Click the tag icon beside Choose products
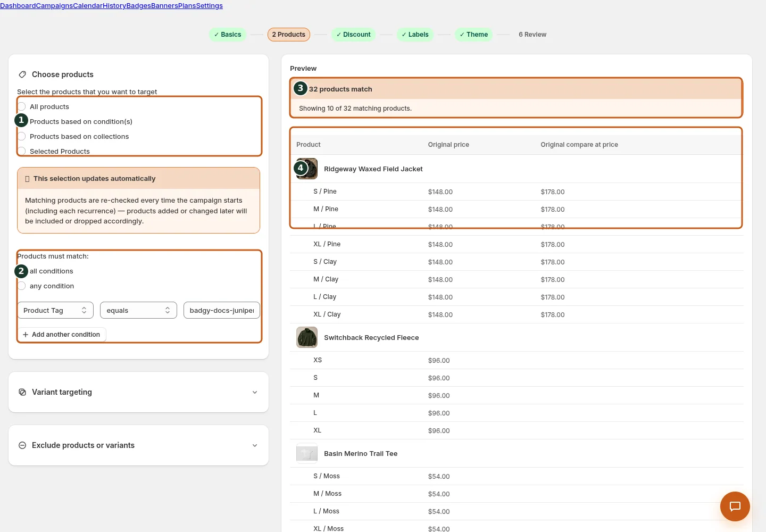Screen dimensions: 766x532 pos(22,74)
